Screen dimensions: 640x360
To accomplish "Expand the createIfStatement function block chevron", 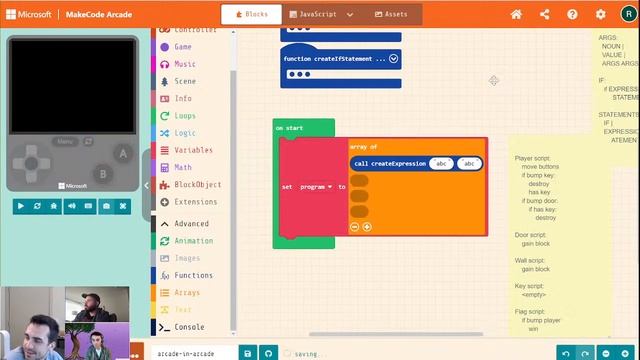I will 393,59.
